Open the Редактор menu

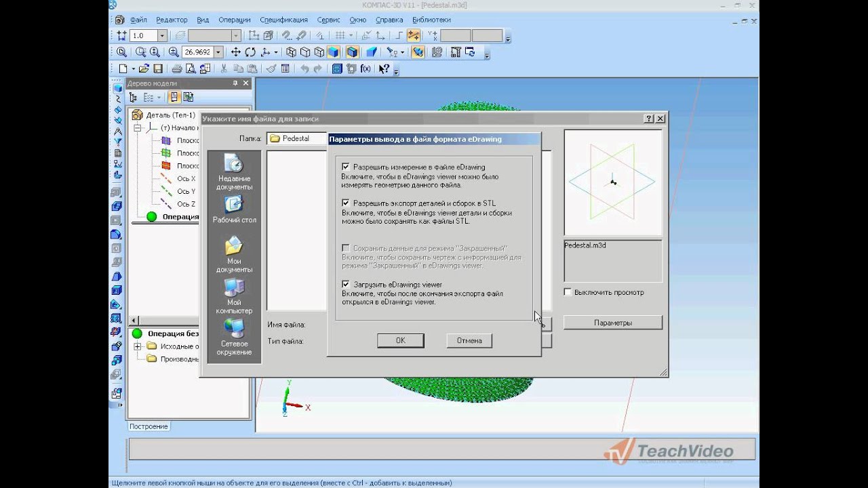(x=172, y=20)
